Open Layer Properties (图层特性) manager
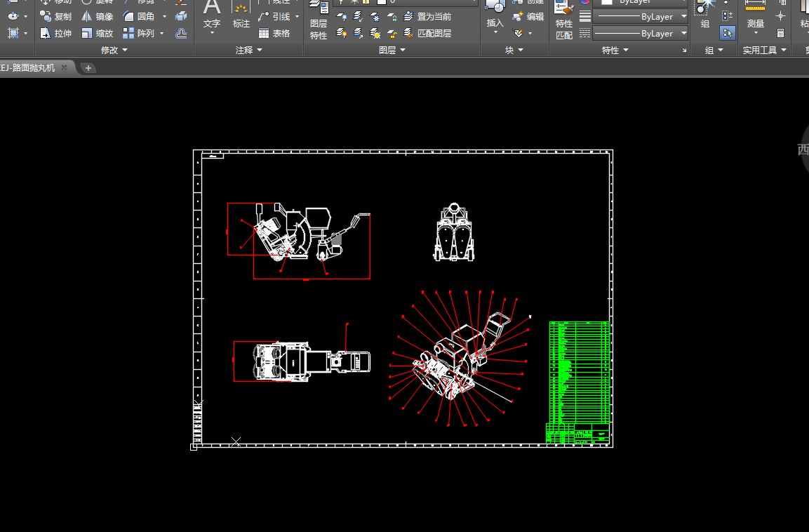Screen dimensions: 809x532 tap(319, 20)
